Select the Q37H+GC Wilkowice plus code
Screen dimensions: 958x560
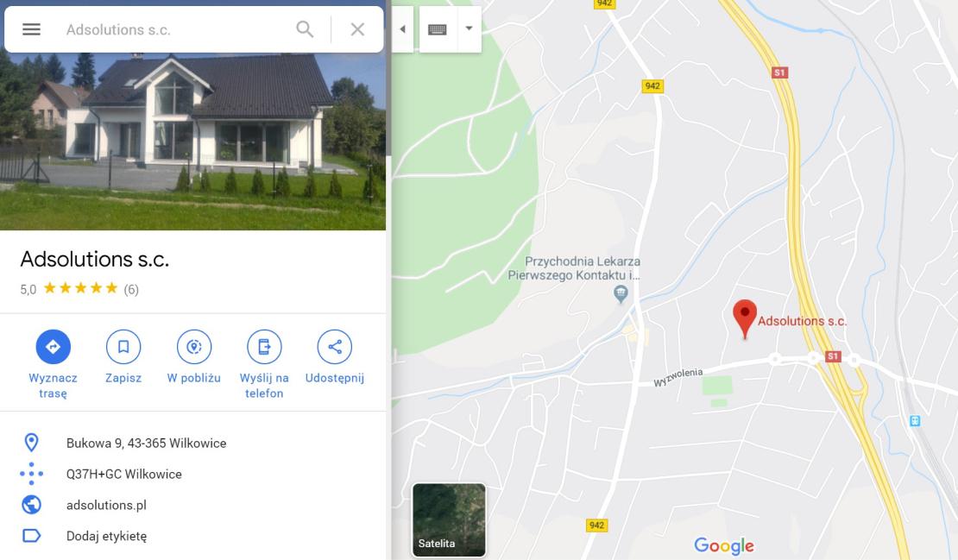[124, 475]
